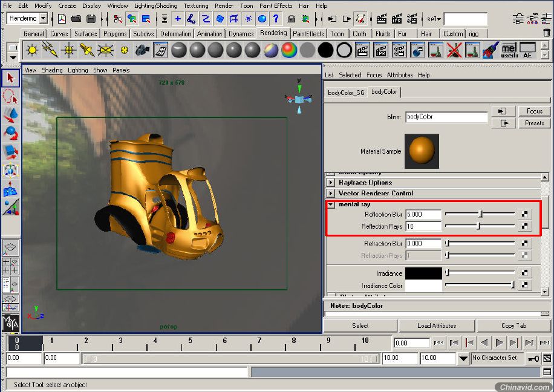Click the Select button

click(x=360, y=325)
